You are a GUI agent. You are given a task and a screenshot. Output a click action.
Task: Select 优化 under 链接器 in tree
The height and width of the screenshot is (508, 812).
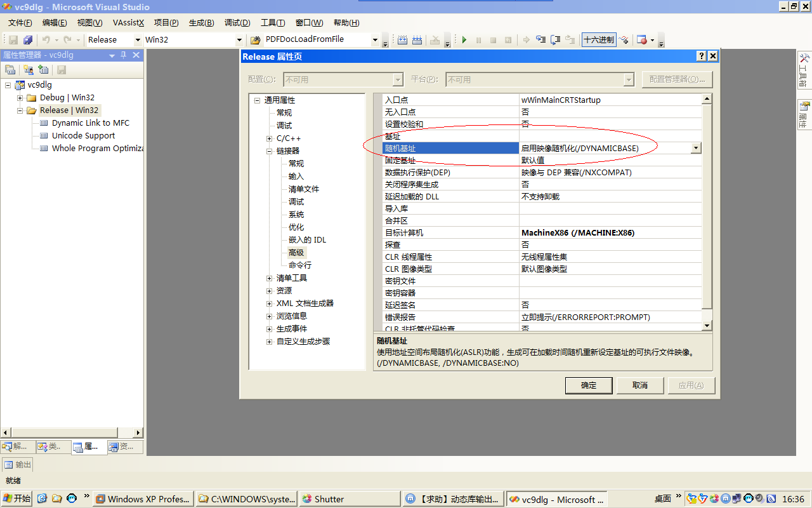coord(296,227)
